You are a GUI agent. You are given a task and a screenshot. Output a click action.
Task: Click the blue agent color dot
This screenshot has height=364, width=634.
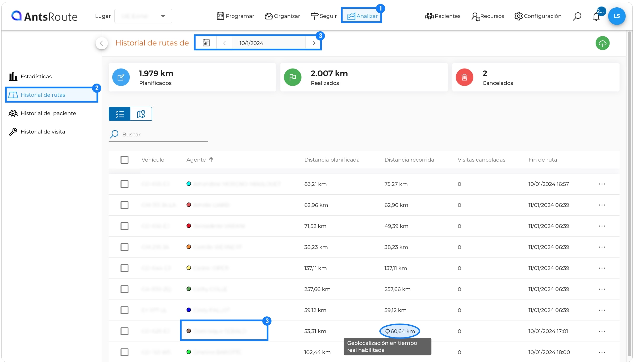188,310
